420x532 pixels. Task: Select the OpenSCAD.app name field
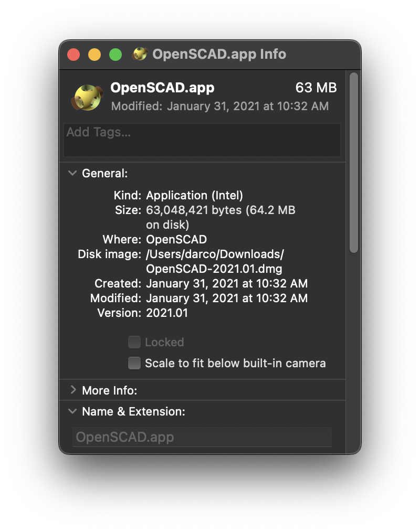tap(202, 437)
